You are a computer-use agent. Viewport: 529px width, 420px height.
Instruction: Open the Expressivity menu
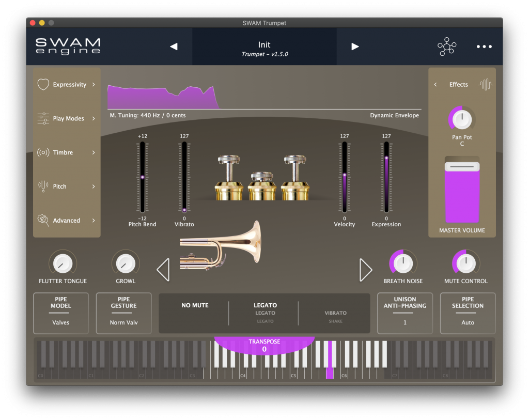67,84
